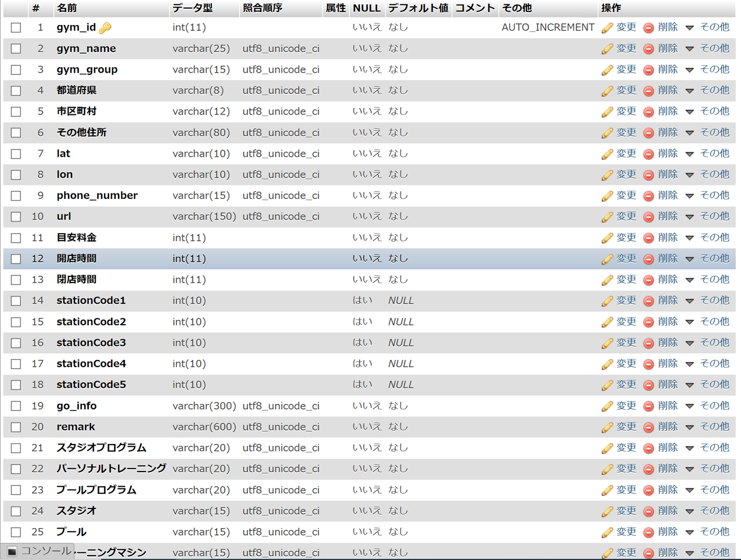Click the pencil edit icon for phone_number
The height and width of the screenshot is (560, 741).
click(607, 196)
